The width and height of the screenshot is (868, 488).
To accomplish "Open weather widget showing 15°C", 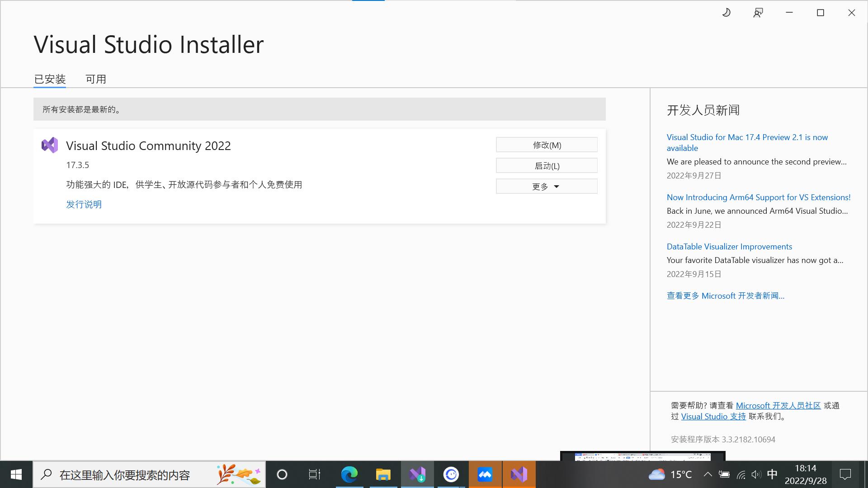I will click(670, 474).
